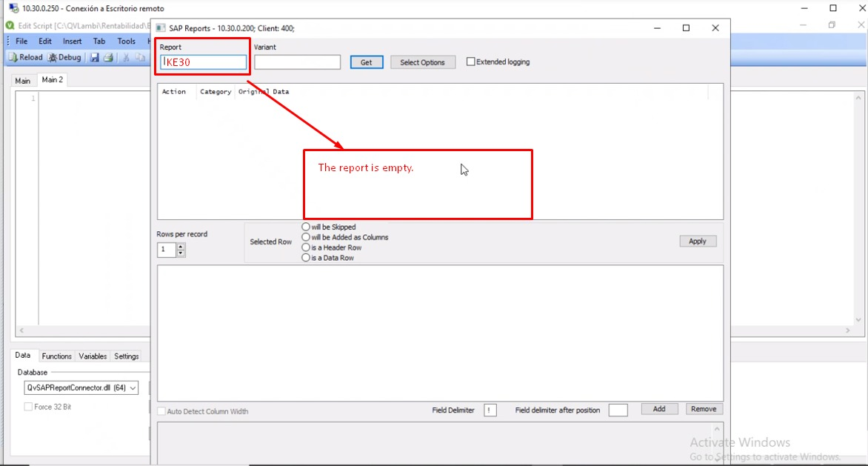Switch to the Main 2 script tab
Image resolution: width=868 pixels, height=466 pixels.
[51, 79]
